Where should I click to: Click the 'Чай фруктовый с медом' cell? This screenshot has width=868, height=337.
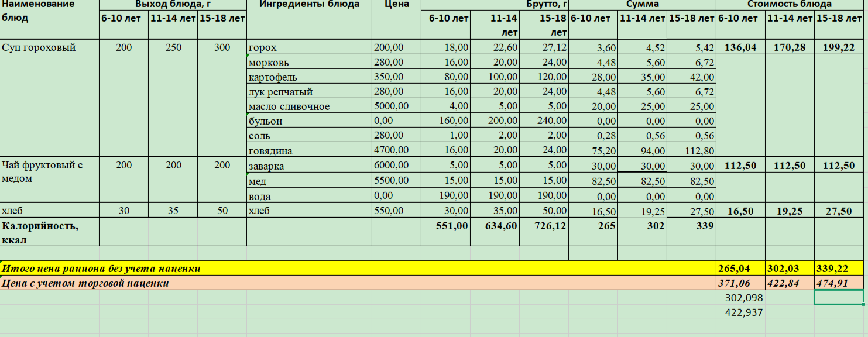point(43,171)
